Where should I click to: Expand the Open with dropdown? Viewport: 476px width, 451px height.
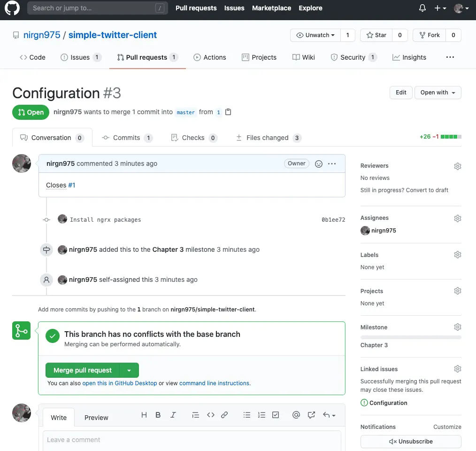(438, 93)
